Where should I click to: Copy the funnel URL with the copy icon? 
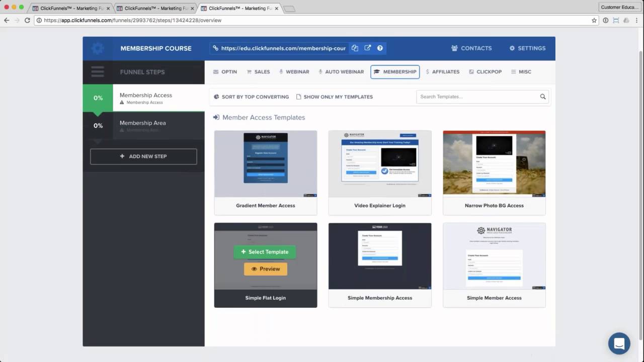pos(355,48)
